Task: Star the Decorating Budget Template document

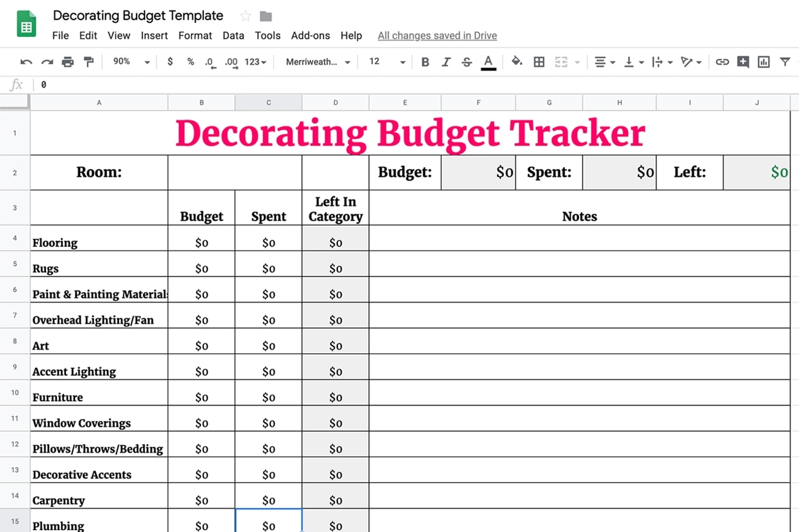Action: pyautogui.click(x=245, y=16)
